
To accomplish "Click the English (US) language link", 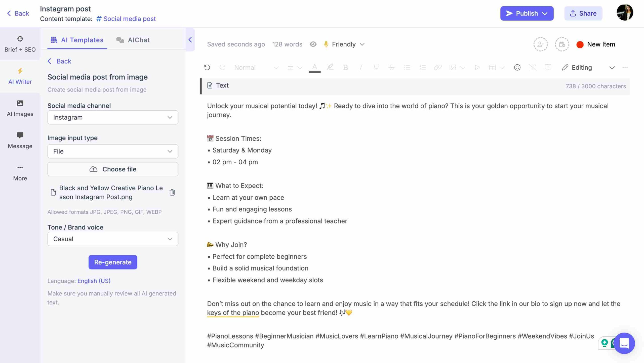I will click(94, 280).
